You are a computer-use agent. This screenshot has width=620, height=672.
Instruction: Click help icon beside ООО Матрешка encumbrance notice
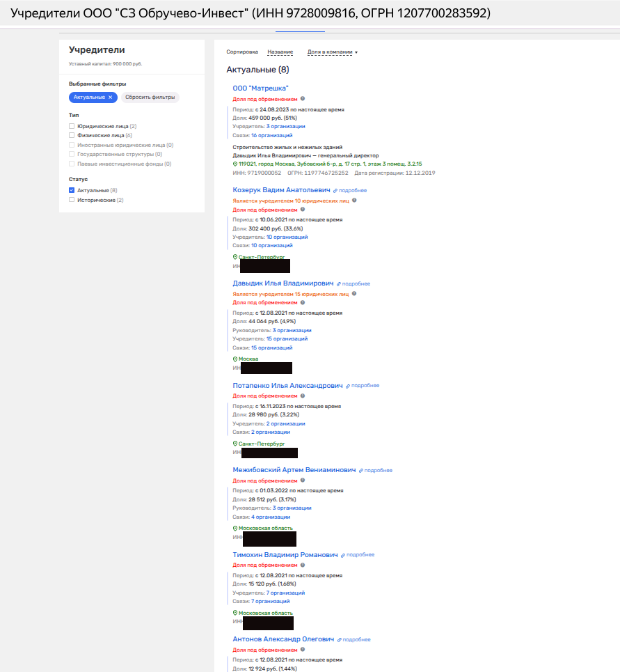[x=303, y=100]
